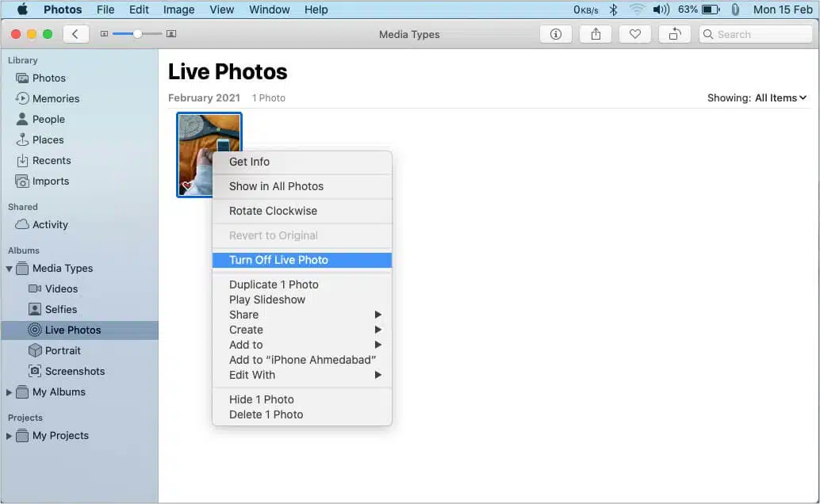Open Recents in the sidebar
This screenshot has height=504, width=820.
coord(44,161)
